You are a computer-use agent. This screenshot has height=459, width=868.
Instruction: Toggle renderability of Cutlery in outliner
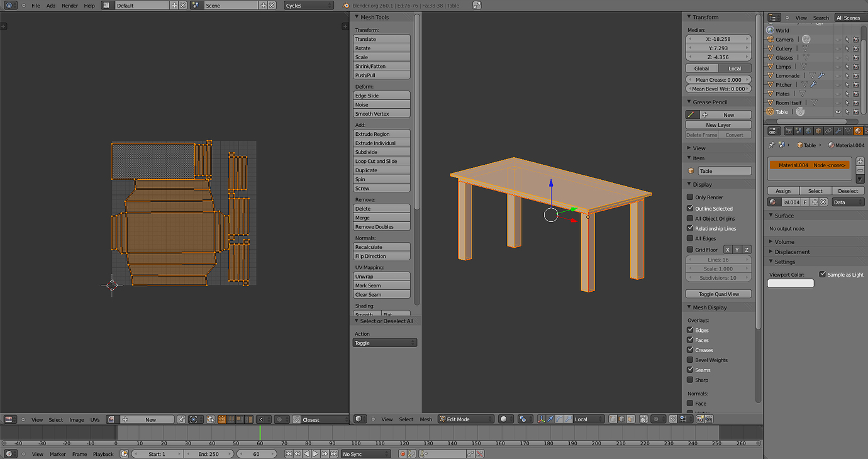point(856,48)
